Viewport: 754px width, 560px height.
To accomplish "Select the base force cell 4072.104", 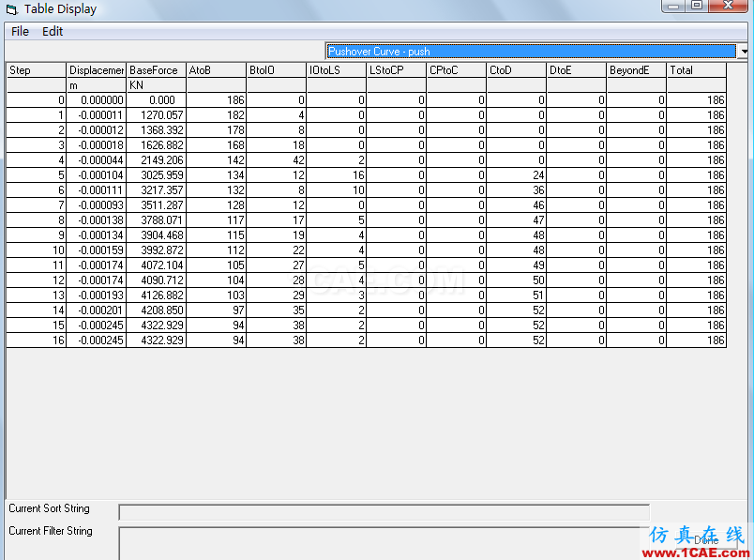I will coord(157,265).
